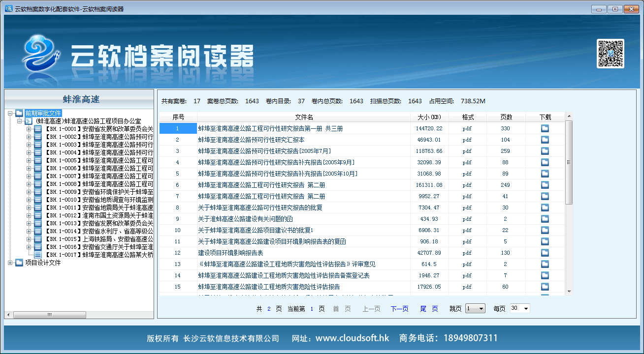Expand the BH.1-0001 tree node
The height and width of the screenshot is (354, 644).
[29, 129]
